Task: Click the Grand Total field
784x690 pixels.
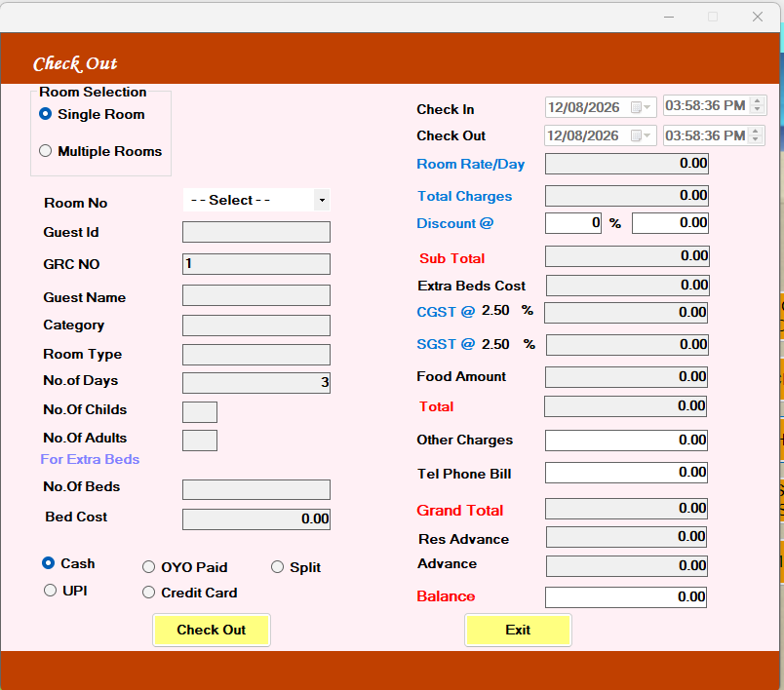Action: click(626, 508)
